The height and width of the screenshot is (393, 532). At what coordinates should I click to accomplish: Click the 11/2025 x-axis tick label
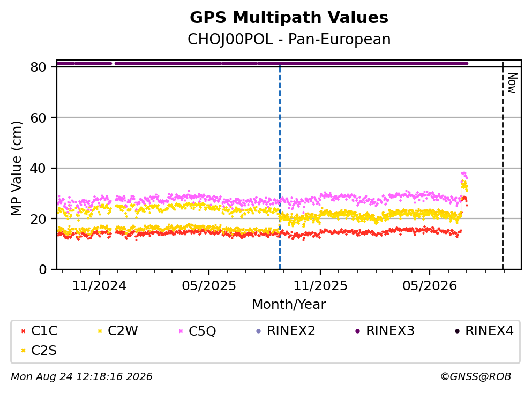(x=320, y=286)
